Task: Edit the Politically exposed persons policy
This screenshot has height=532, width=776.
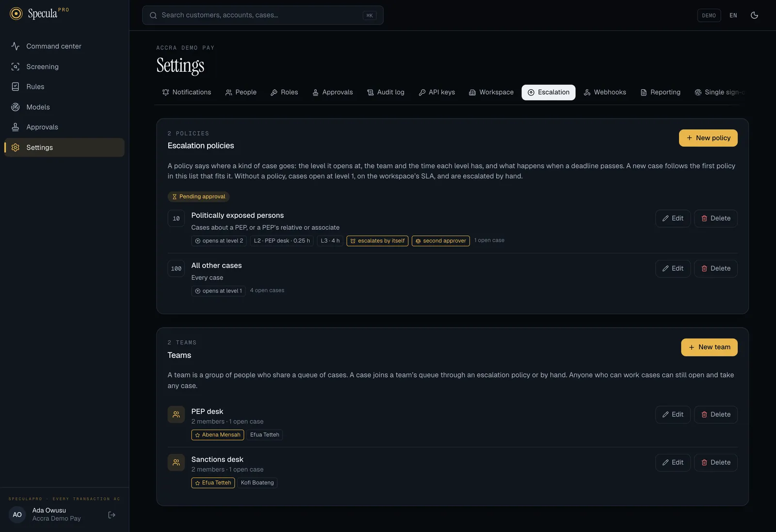Action: coord(673,218)
